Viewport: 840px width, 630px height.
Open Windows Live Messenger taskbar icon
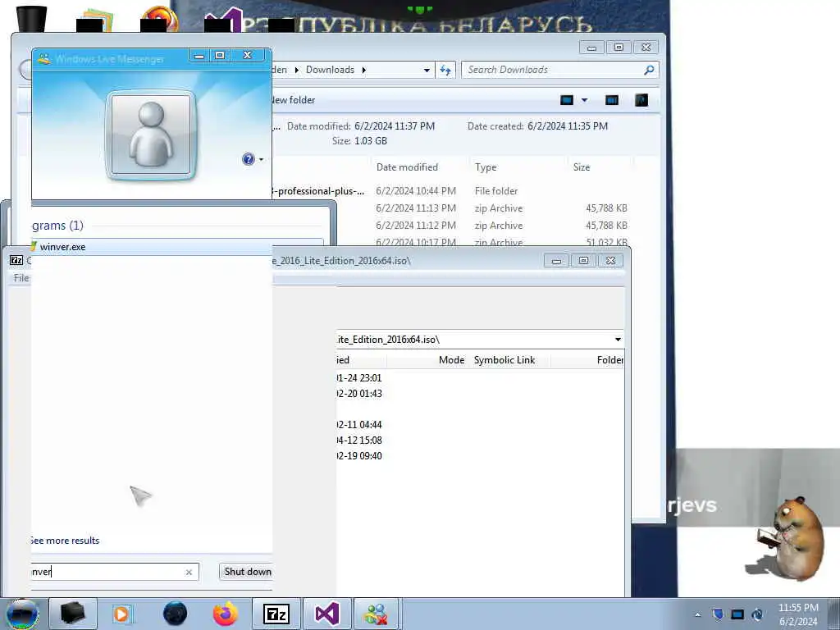pyautogui.click(x=376, y=614)
